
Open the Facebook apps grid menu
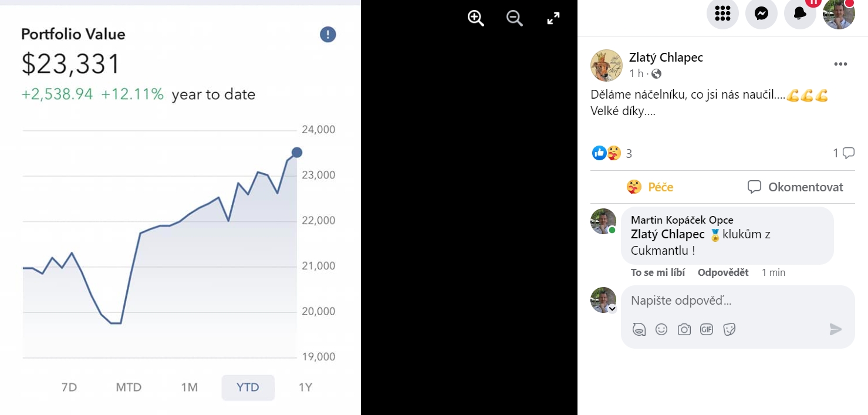[722, 14]
